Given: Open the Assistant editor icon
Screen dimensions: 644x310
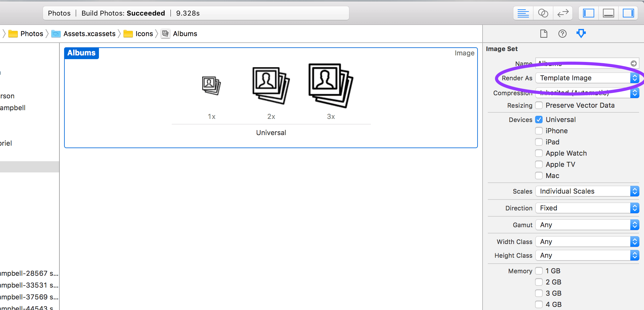Looking at the screenshot, I should tap(543, 13).
